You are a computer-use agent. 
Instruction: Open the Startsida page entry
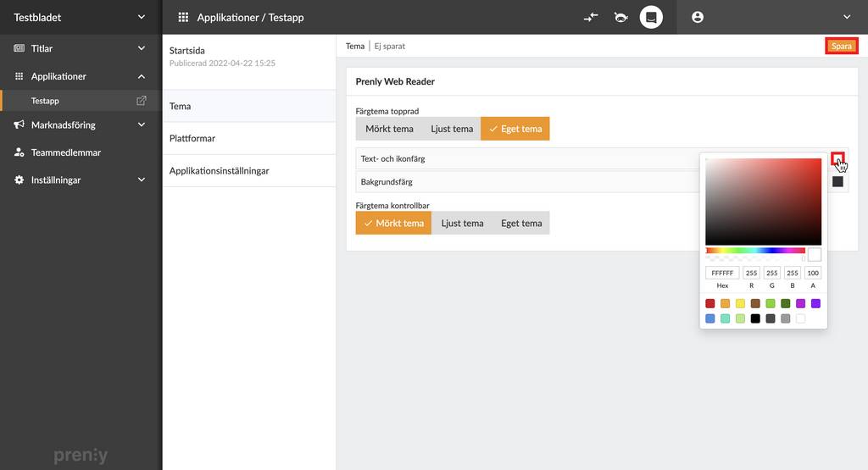click(249, 62)
